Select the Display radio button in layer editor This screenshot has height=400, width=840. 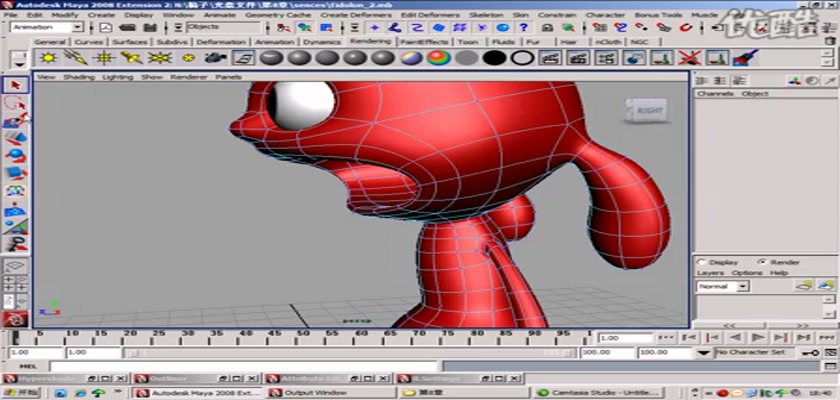701,262
